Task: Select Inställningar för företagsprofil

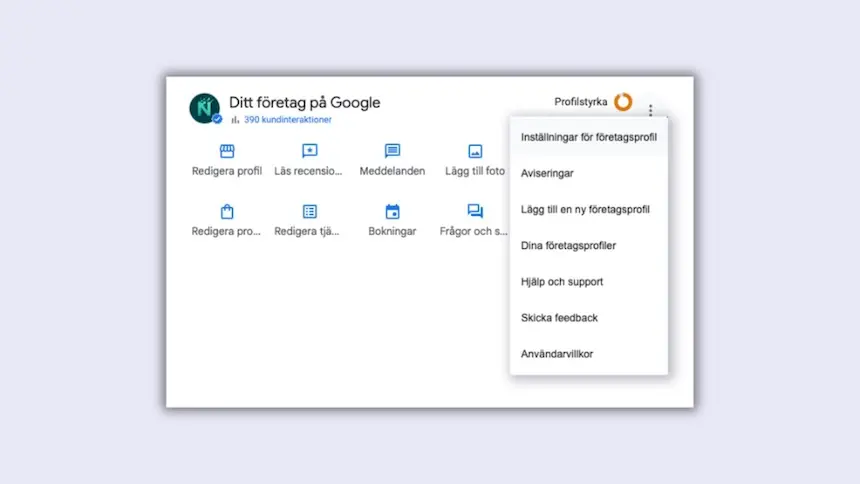Action: (x=589, y=137)
